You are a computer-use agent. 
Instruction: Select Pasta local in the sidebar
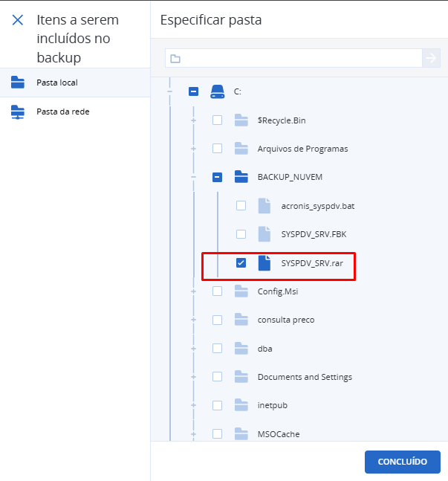[x=57, y=83]
